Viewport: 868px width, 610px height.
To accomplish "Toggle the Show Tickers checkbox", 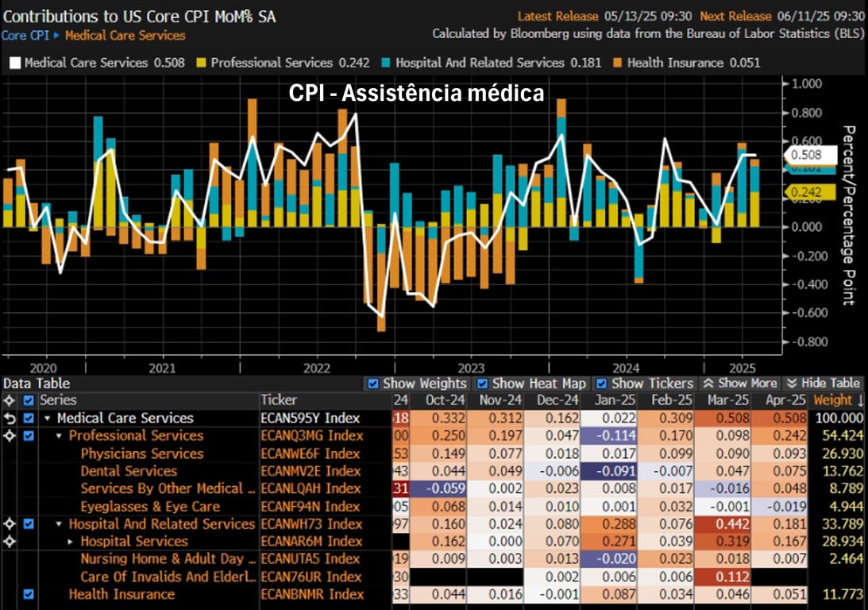I will (602, 383).
